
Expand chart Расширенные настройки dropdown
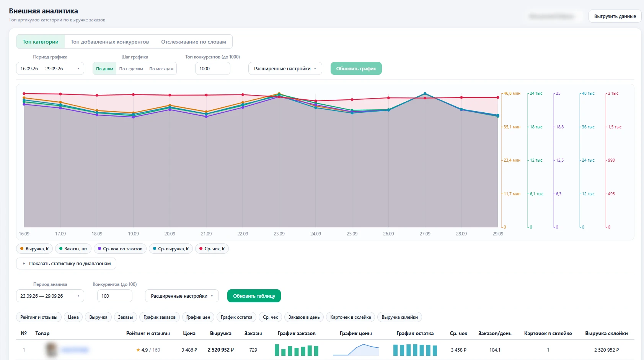[285, 69]
